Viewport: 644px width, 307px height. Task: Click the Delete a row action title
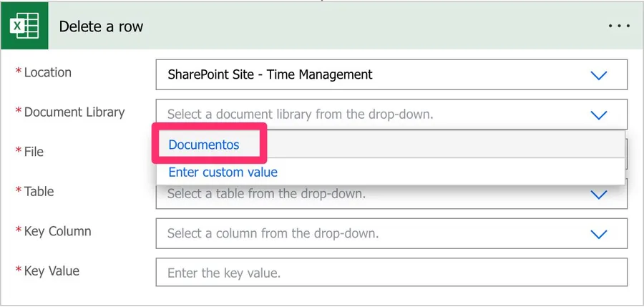click(101, 27)
